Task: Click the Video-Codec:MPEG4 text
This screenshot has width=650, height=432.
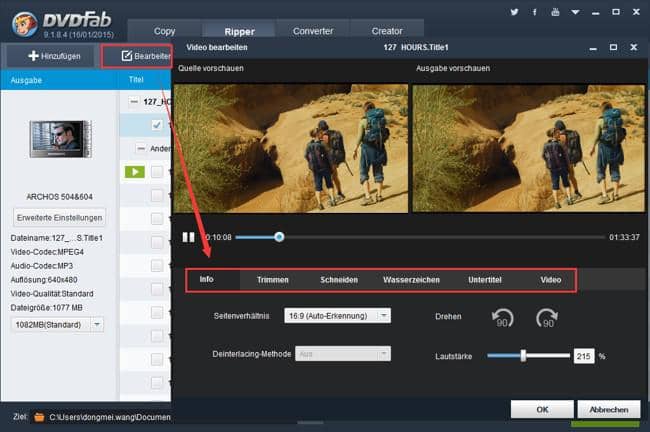Action: 47,252
